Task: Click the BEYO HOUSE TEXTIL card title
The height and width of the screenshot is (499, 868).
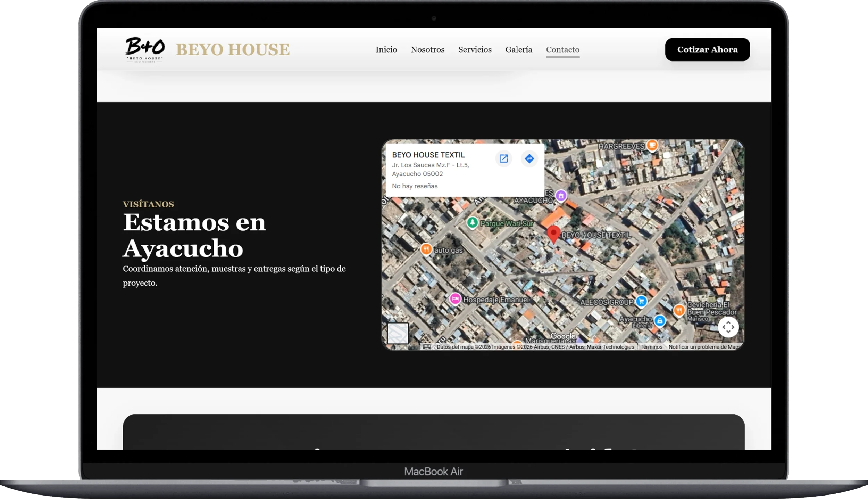Action: 428,155
